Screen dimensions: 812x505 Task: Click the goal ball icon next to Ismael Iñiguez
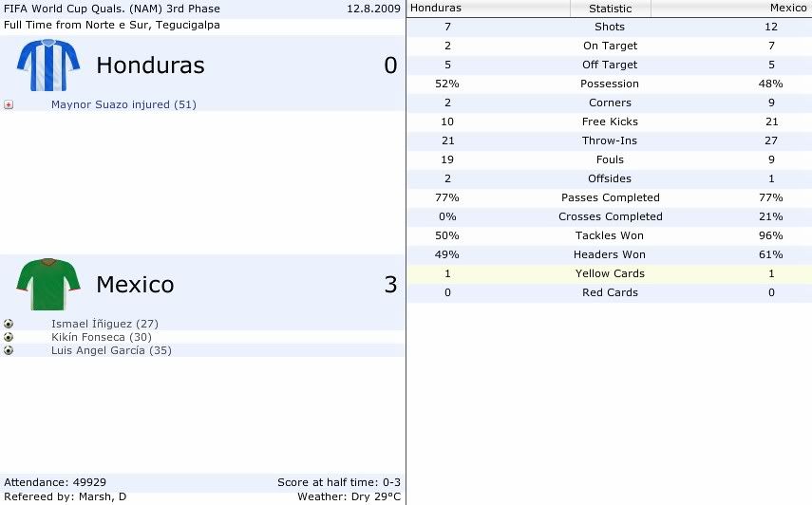(9, 324)
